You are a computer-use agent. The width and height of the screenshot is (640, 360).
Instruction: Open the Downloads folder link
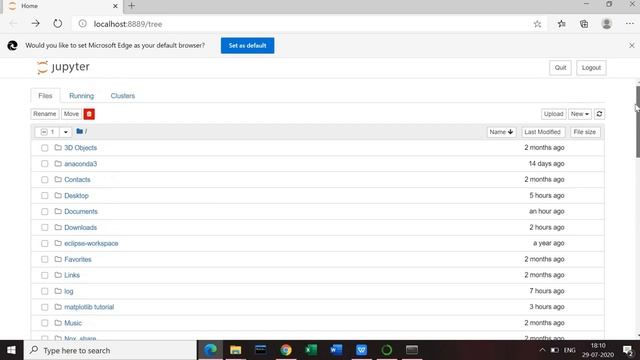tap(80, 227)
